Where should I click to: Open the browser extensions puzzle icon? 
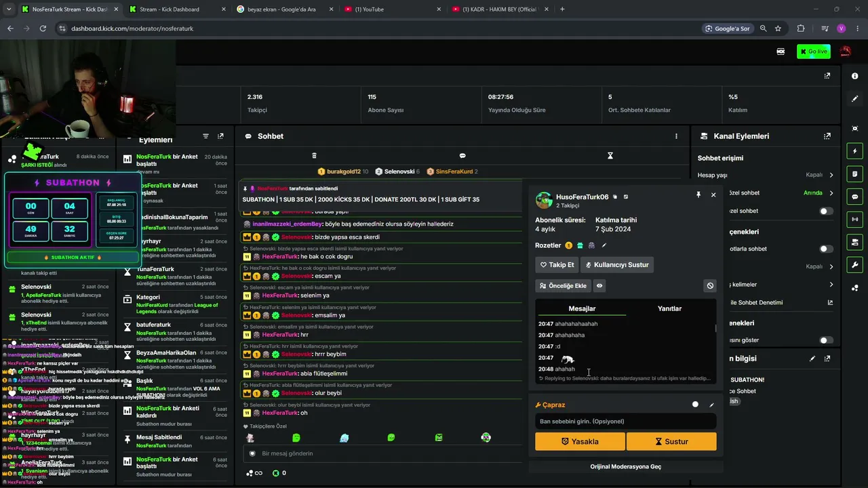(801, 28)
